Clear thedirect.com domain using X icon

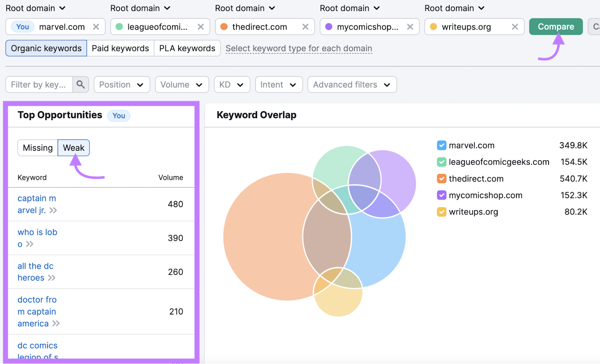pyautogui.click(x=305, y=27)
